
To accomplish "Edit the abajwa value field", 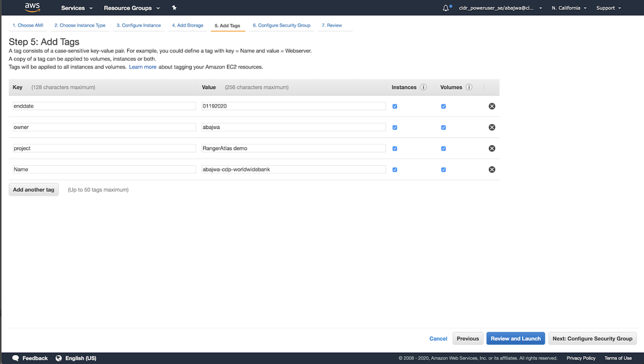I will click(293, 127).
